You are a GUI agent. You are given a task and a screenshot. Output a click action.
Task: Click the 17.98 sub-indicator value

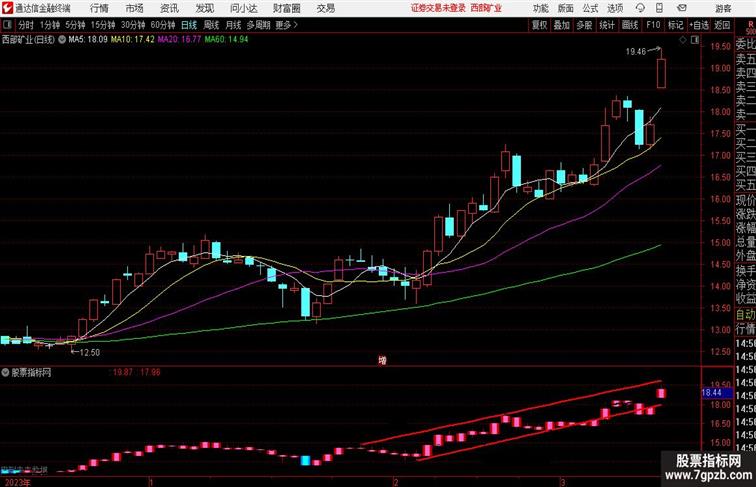click(x=150, y=372)
